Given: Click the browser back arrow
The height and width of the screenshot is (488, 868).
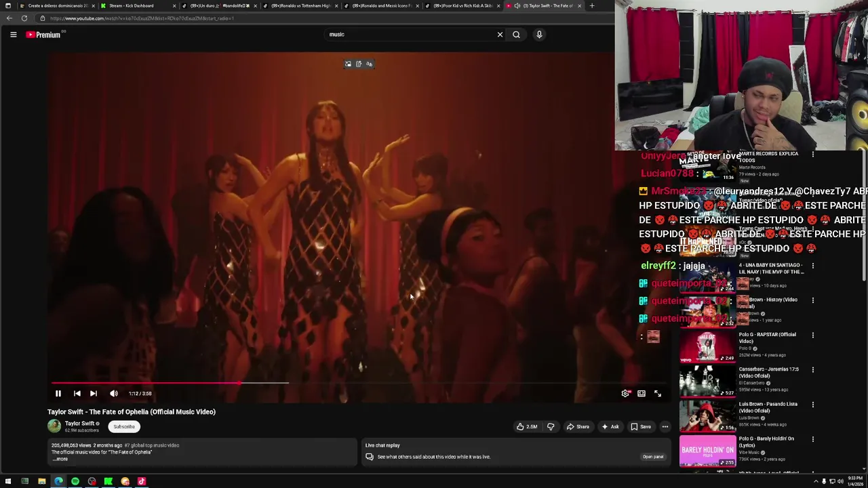Looking at the screenshot, I should pyautogui.click(x=9, y=18).
